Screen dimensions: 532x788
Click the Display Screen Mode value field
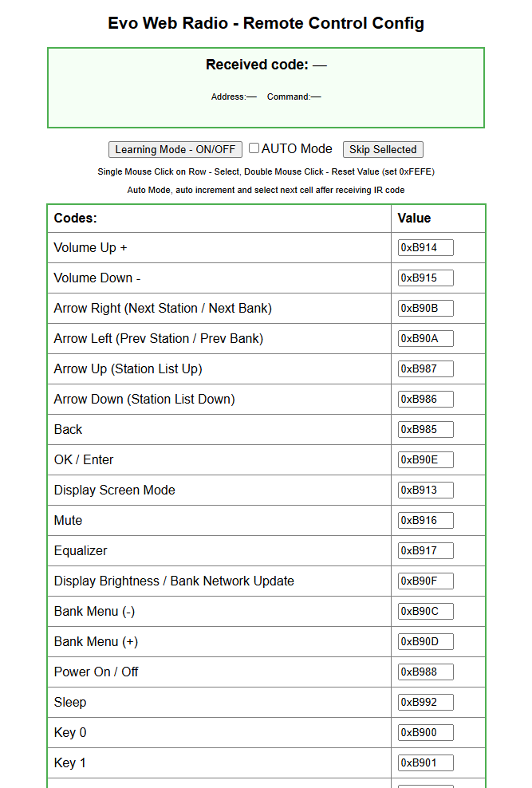tap(425, 490)
